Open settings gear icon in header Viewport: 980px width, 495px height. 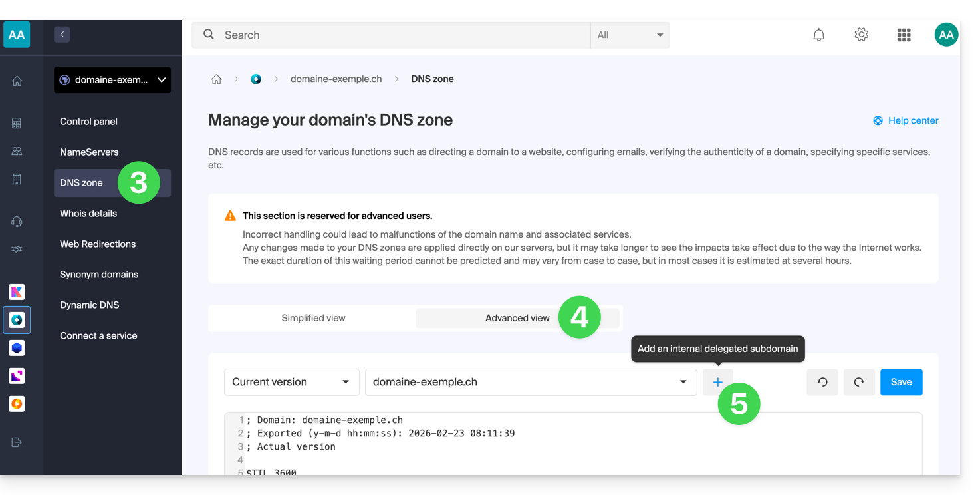[x=861, y=35]
